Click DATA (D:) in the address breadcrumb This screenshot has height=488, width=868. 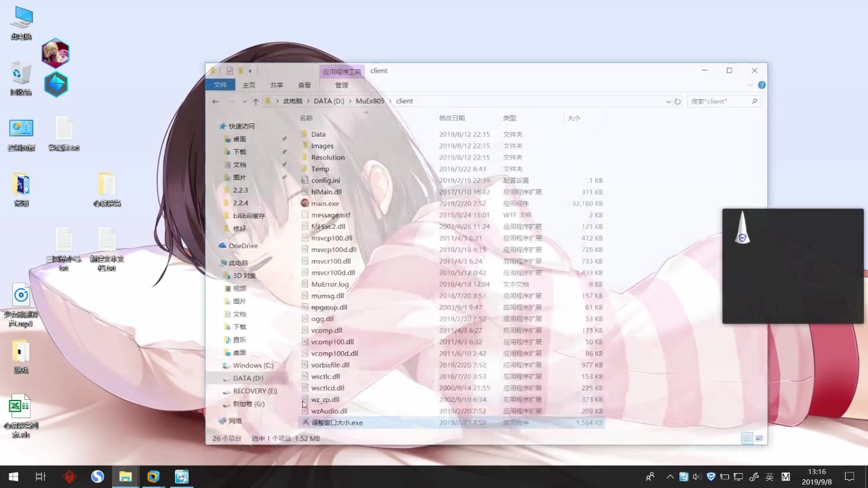[x=329, y=101]
